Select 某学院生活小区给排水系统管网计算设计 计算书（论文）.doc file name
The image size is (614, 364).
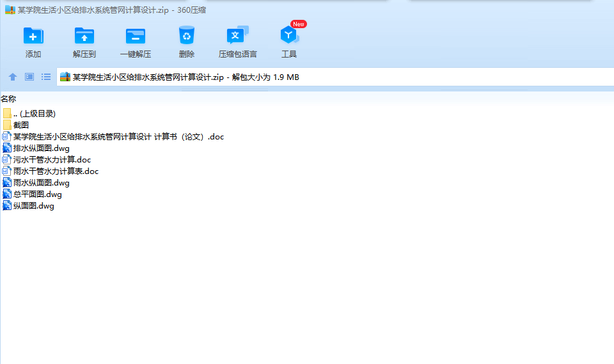(119, 137)
